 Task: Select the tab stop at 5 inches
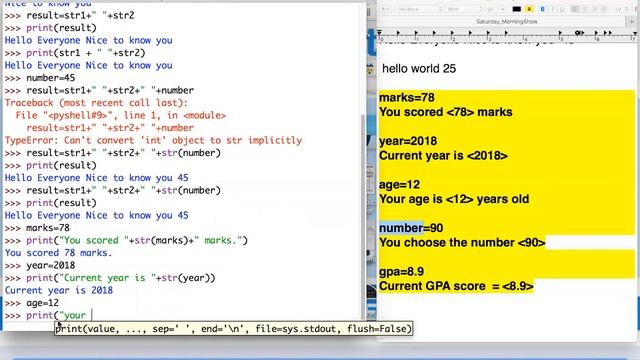[x=560, y=33]
